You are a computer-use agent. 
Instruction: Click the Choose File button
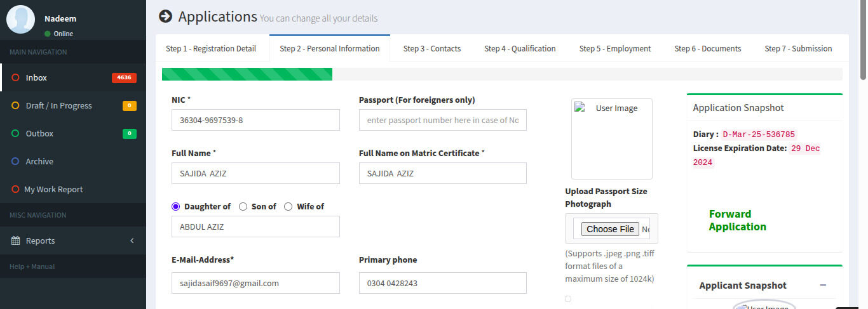[x=610, y=229]
